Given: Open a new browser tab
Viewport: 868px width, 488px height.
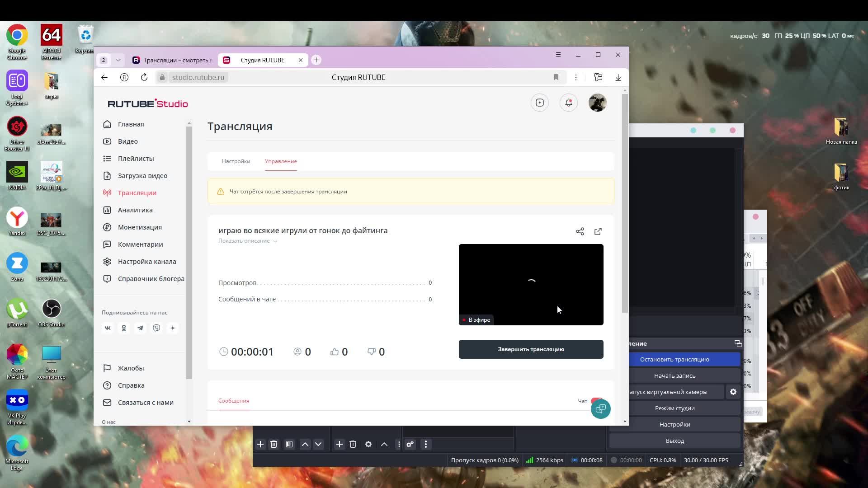Looking at the screenshot, I should pyautogui.click(x=316, y=60).
